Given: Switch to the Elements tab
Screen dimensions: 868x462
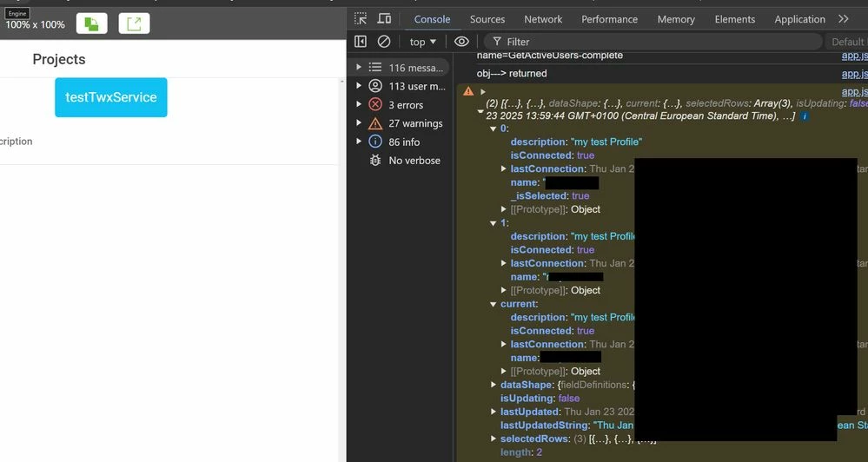Looking at the screenshot, I should coord(734,19).
